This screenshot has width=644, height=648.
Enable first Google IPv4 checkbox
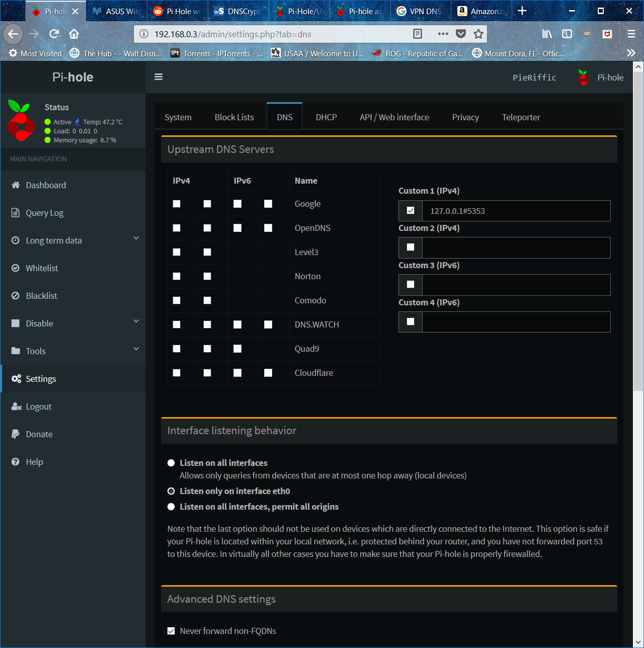(177, 204)
